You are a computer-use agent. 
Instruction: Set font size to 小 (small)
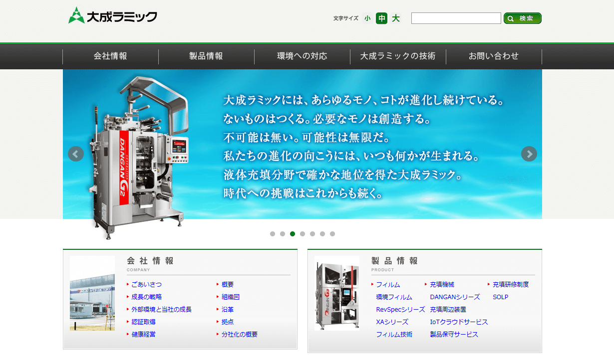[367, 18]
